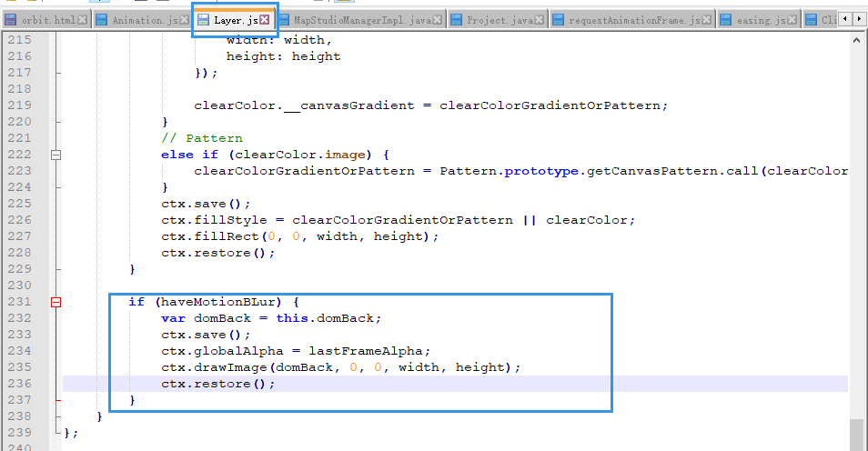Click 'ctx.save();' on line 233
Image resolution: width=868 pixels, height=451 pixels.
click(206, 335)
